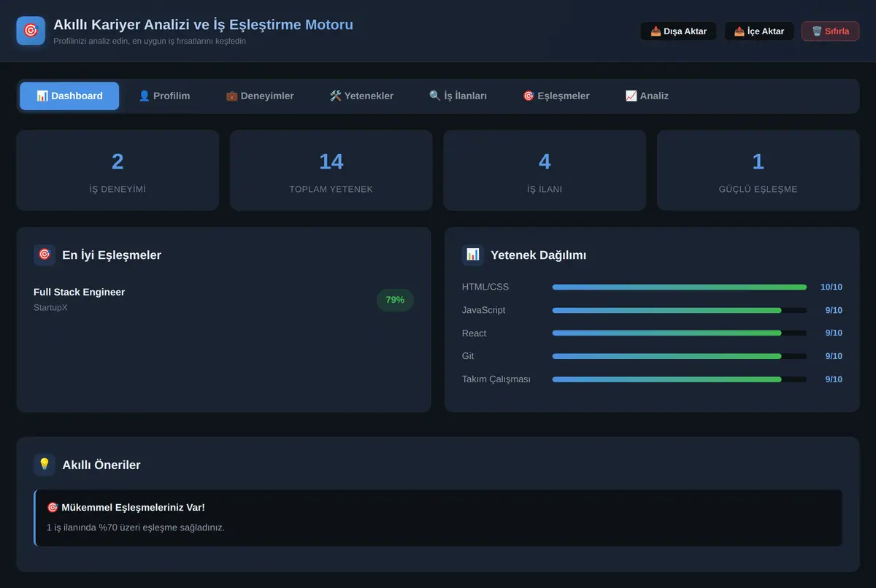
Task: Click the HTML/CSS skill label
Action: [485, 287]
